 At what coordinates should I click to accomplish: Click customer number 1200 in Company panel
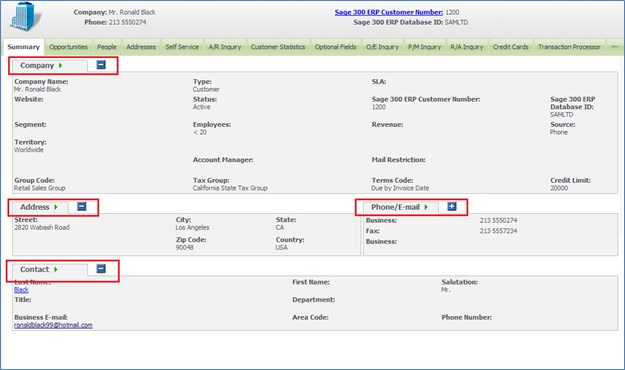(379, 107)
